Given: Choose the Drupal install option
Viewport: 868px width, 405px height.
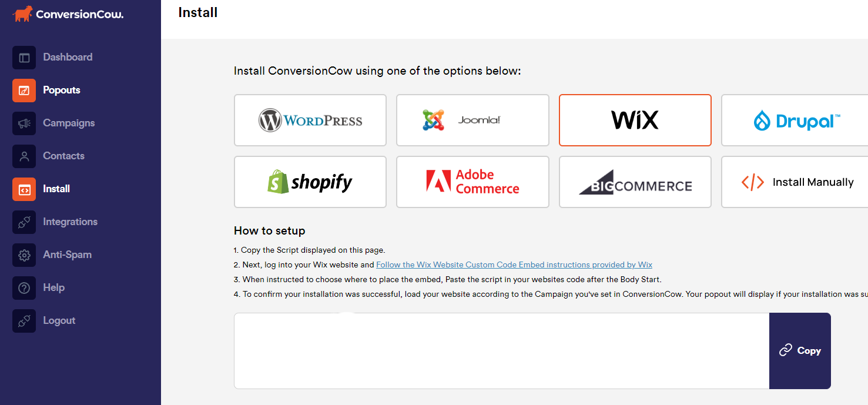Looking at the screenshot, I should [795, 120].
